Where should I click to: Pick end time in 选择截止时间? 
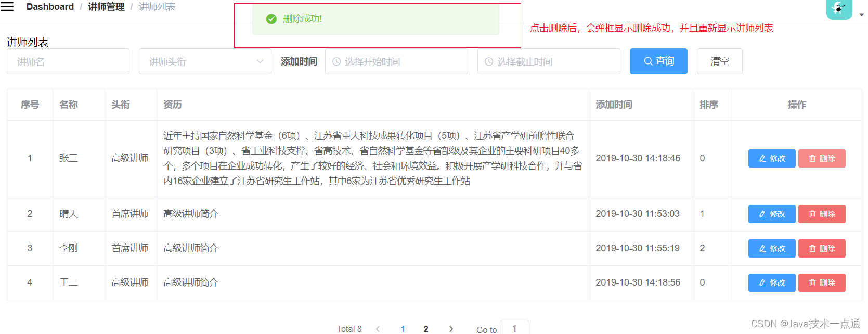tap(549, 61)
